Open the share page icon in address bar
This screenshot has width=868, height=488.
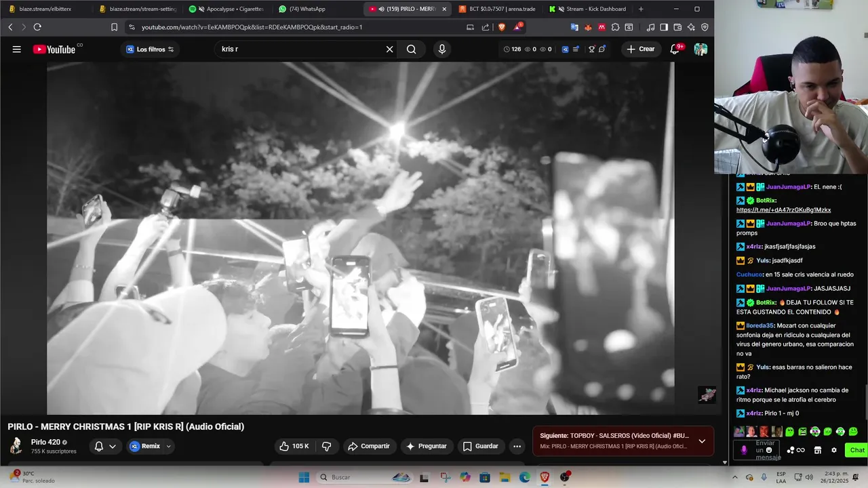click(486, 27)
